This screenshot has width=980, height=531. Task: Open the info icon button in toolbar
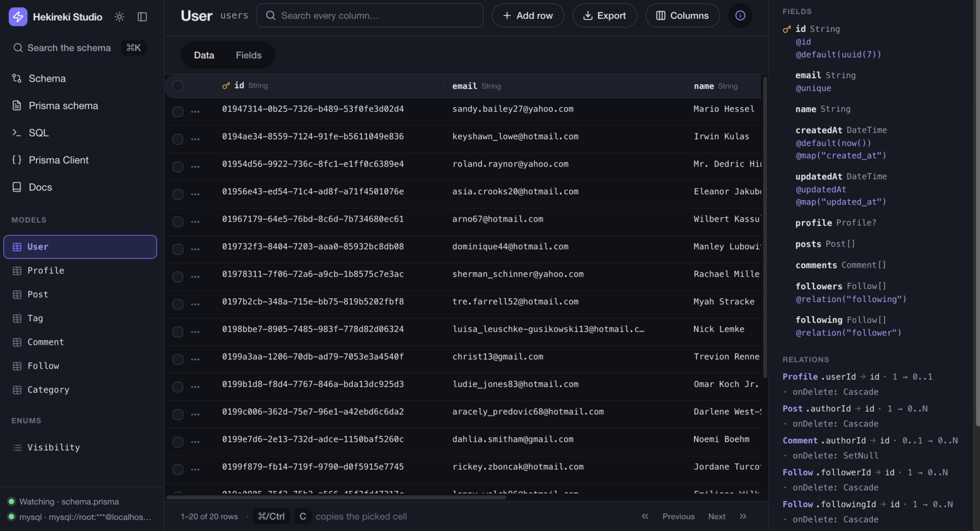point(740,15)
